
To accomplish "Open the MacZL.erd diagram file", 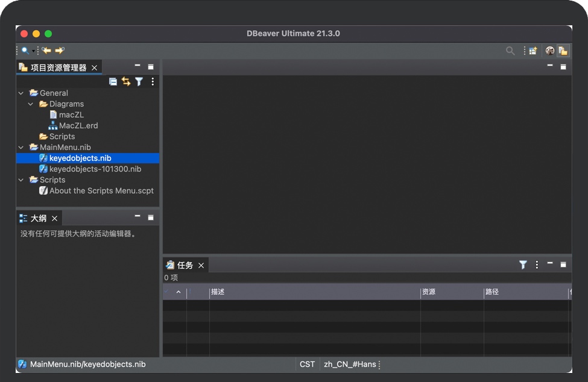I will point(78,126).
